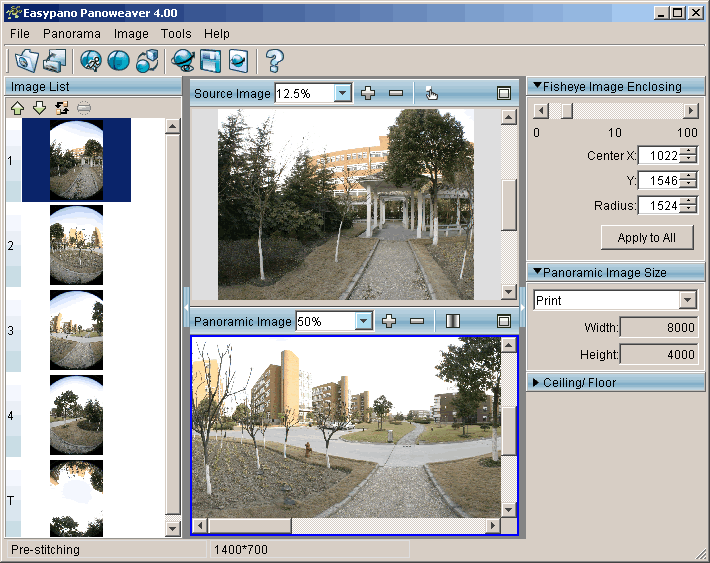
Task: Click the open project folder toolbar icon
Action: point(26,60)
